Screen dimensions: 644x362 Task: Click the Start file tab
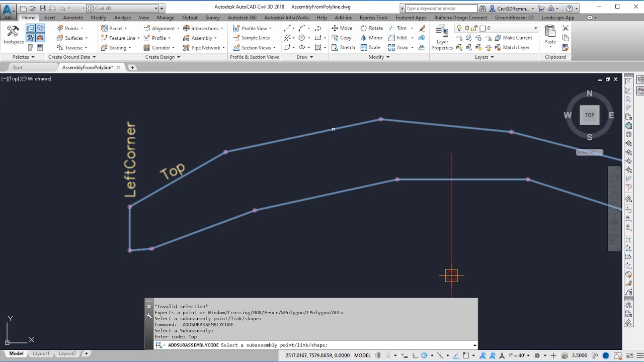[18, 67]
